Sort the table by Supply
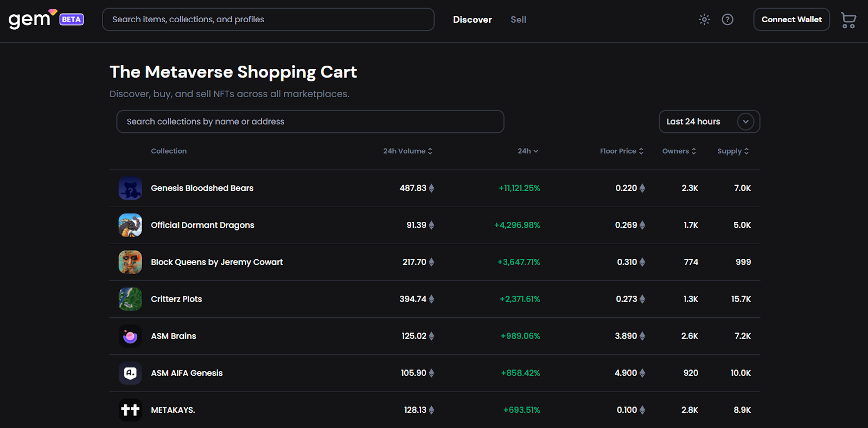Image resolution: width=868 pixels, height=428 pixels. [733, 151]
